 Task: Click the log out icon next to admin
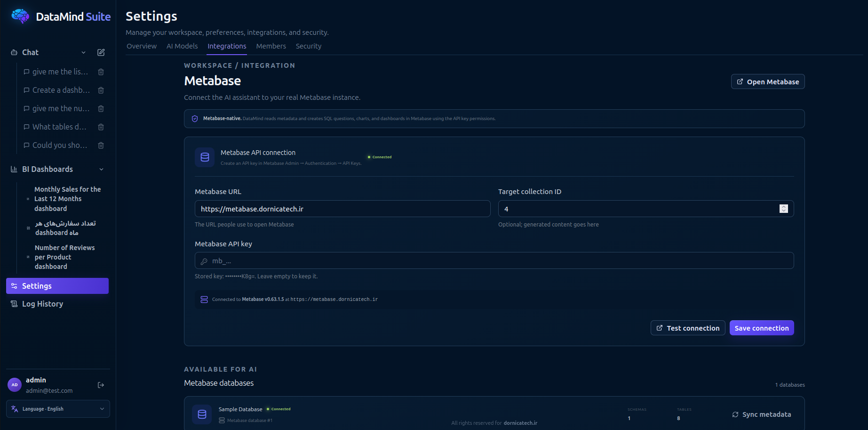click(x=101, y=385)
